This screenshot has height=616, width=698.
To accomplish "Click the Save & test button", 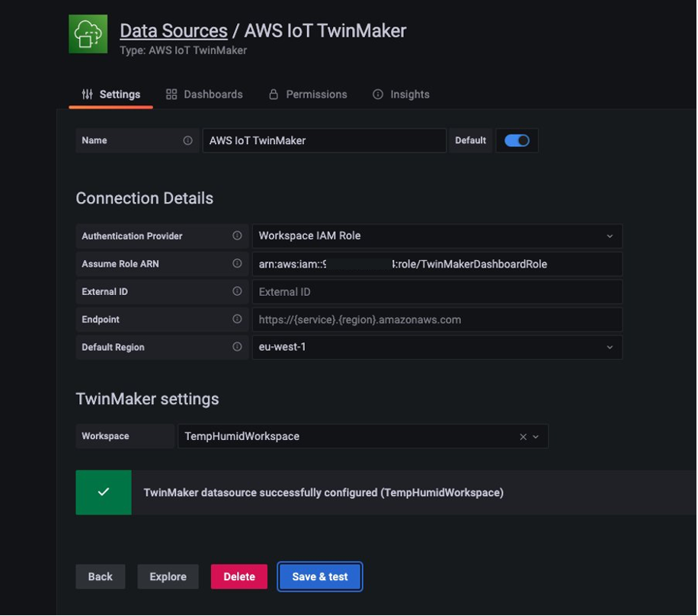I will (319, 576).
